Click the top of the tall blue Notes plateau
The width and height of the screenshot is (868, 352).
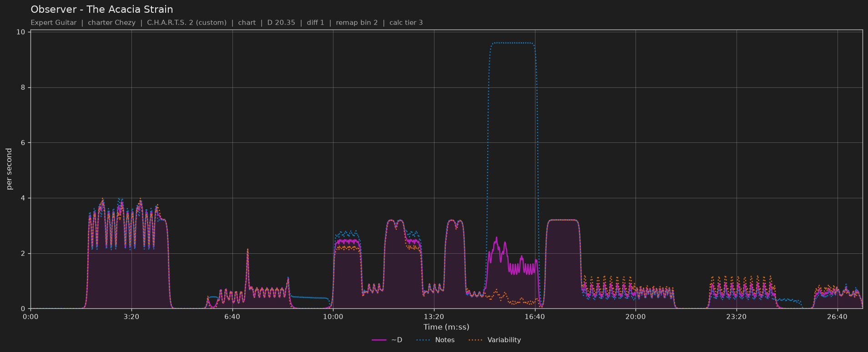tap(512, 43)
